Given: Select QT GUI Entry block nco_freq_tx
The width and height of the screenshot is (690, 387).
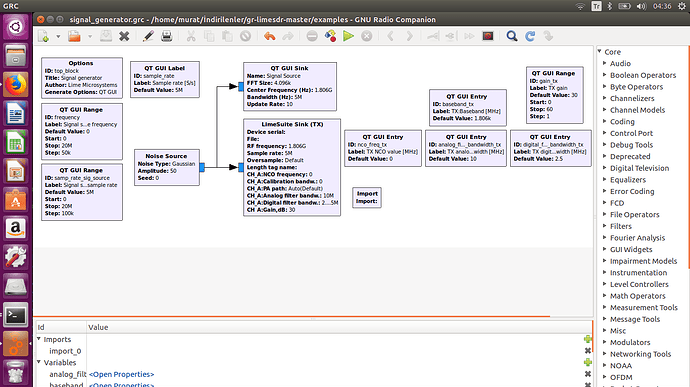Looking at the screenshot, I should (383, 148).
